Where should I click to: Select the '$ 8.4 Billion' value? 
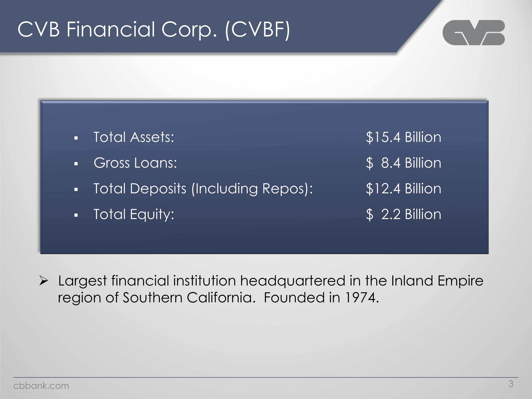404,163
